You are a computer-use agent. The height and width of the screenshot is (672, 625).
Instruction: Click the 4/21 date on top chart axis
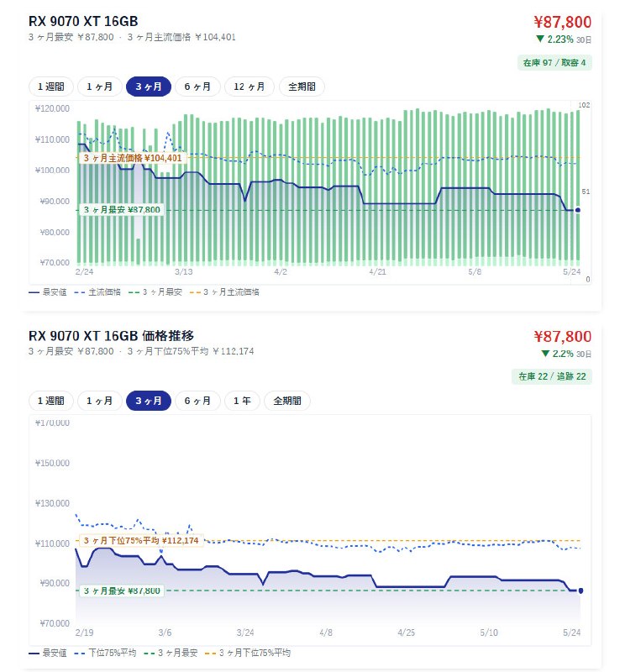pos(378,271)
